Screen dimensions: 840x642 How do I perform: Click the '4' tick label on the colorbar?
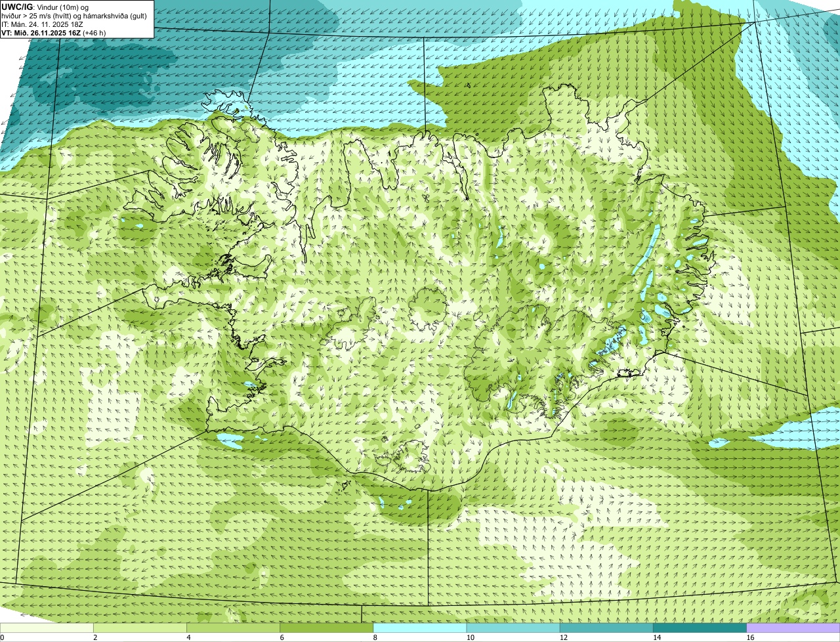pos(188,637)
